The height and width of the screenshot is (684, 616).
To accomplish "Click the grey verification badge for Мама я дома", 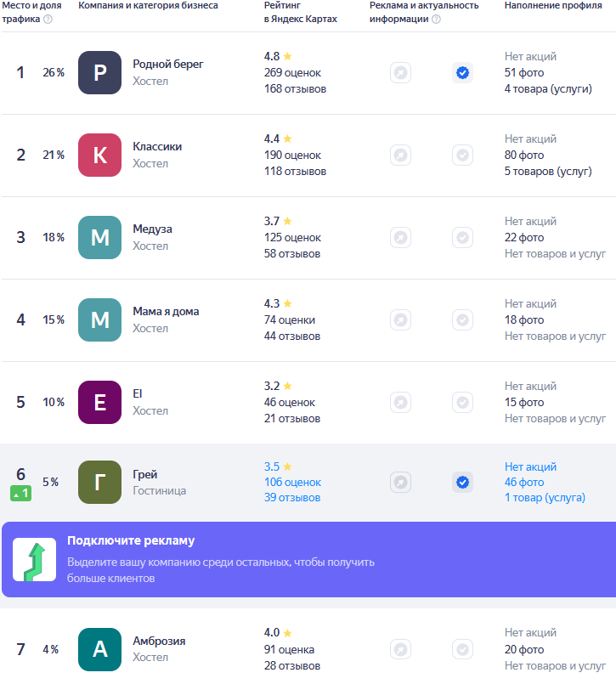I will (x=462, y=320).
